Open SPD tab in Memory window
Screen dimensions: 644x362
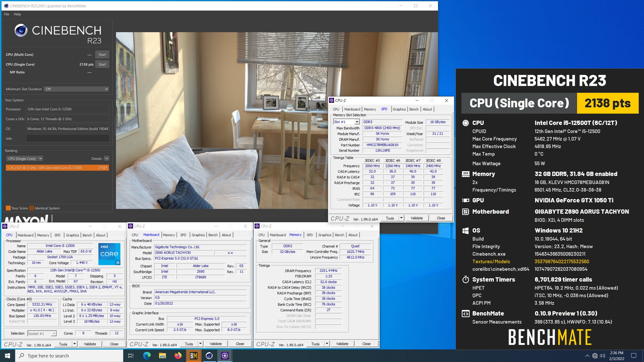point(310,235)
